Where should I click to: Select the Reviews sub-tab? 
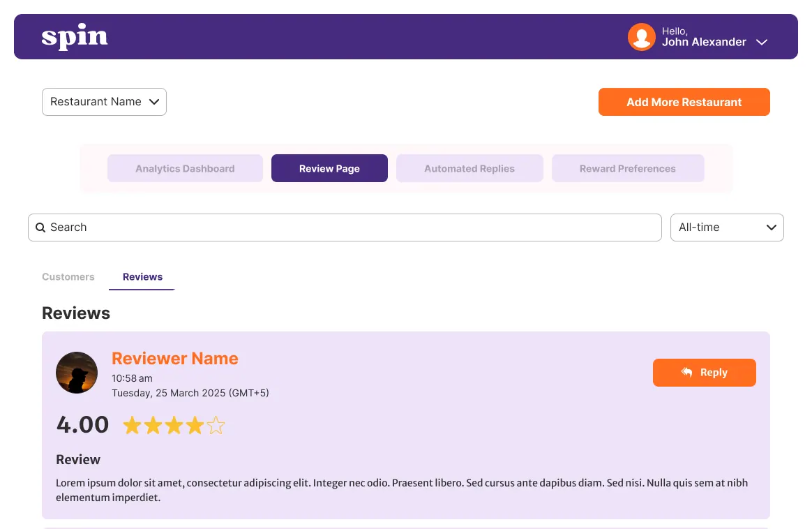click(x=142, y=276)
